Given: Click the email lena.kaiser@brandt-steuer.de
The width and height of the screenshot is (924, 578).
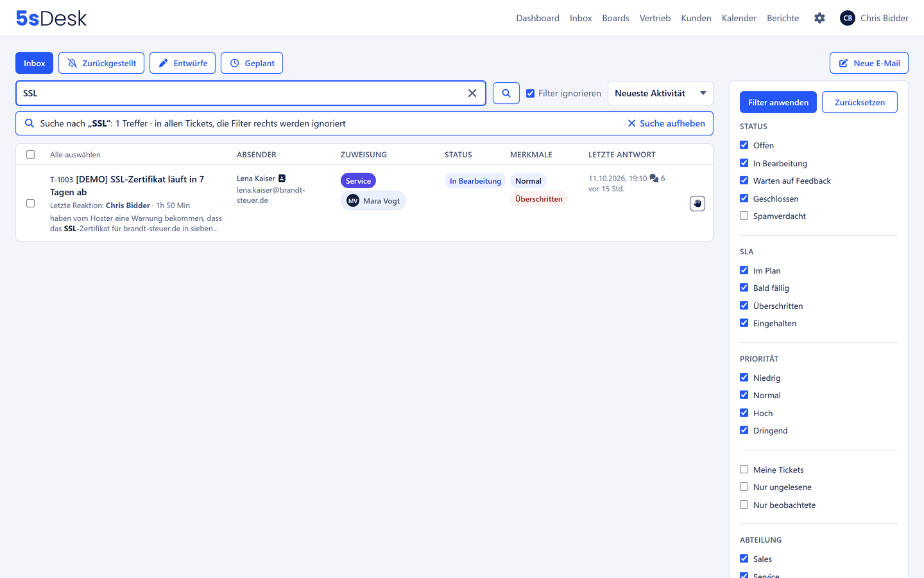Looking at the screenshot, I should pos(271,195).
